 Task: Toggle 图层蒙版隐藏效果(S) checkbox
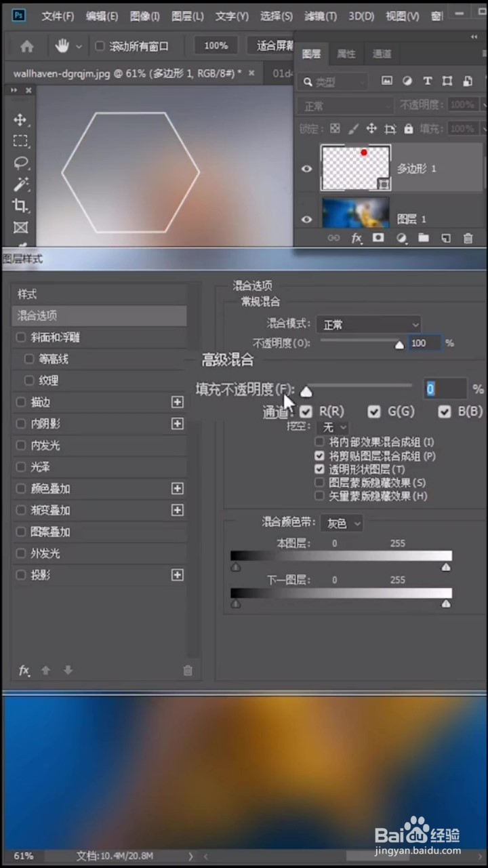[319, 483]
